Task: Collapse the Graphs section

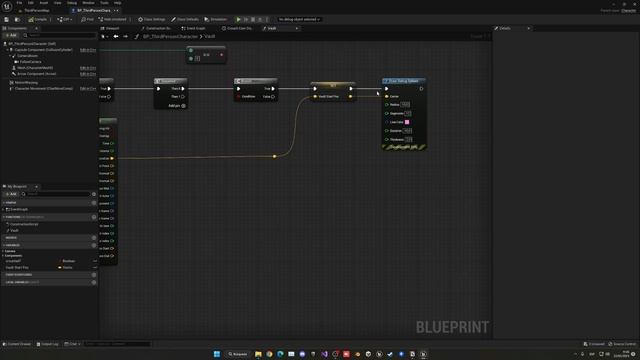Action: point(4,202)
